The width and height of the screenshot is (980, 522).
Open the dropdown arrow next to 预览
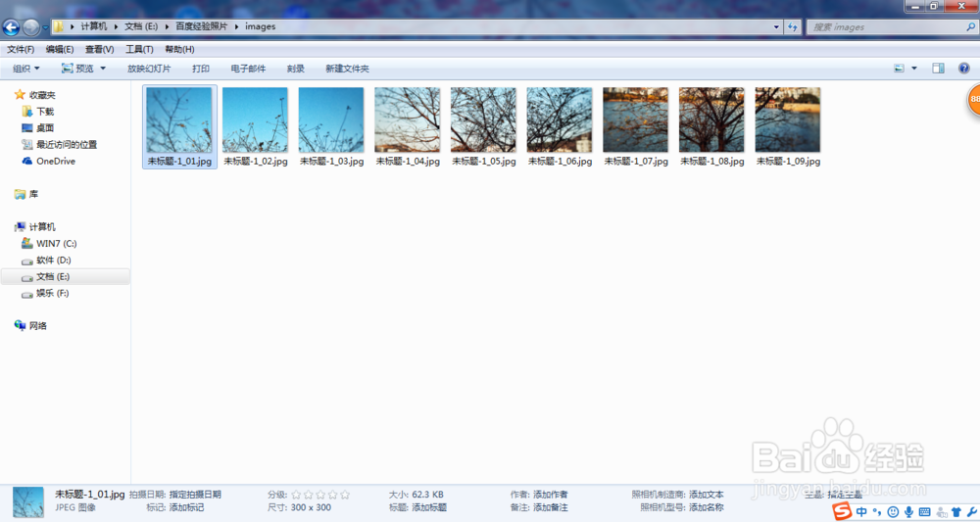click(x=103, y=69)
